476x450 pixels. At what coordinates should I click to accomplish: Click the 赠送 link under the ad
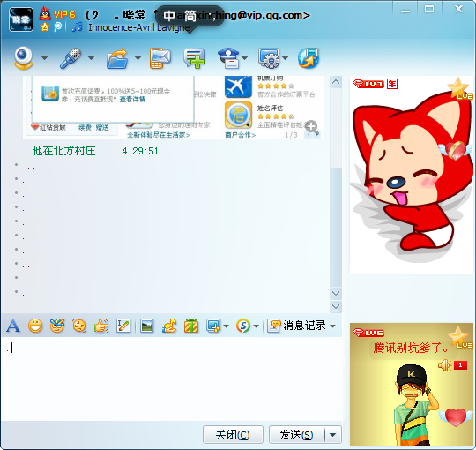(x=102, y=128)
